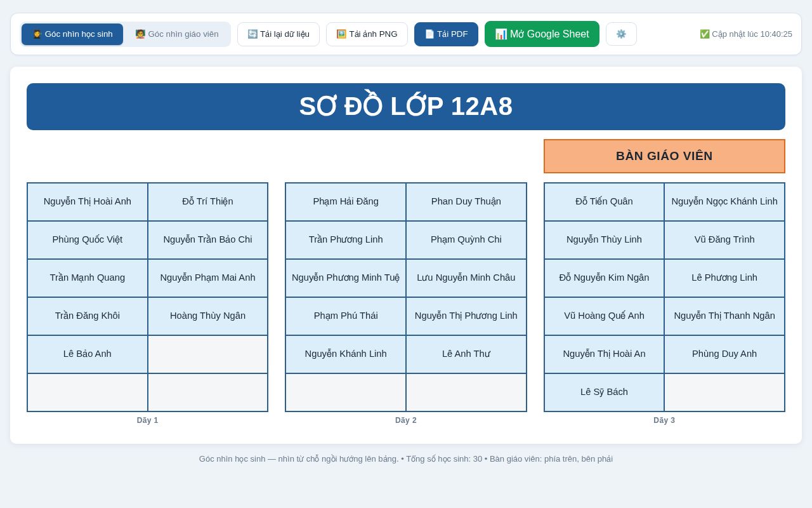Select seat Phùng Quốc Việt
The image size is (812, 508).
click(88, 240)
